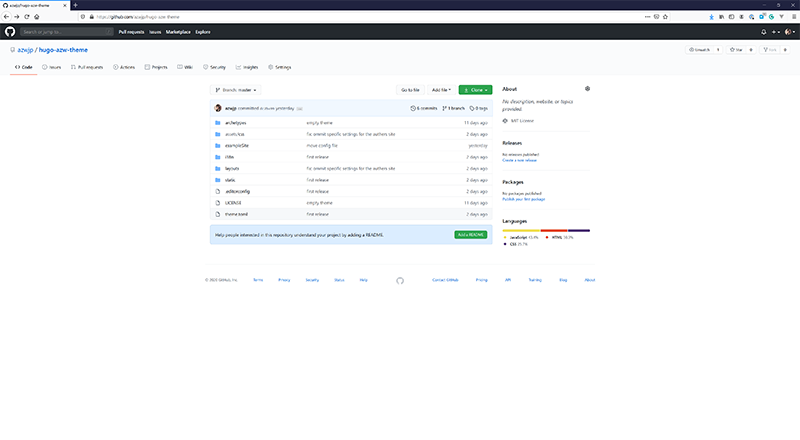The width and height of the screenshot is (800, 440).
Task: Click the Add a README button
Action: tap(470, 235)
